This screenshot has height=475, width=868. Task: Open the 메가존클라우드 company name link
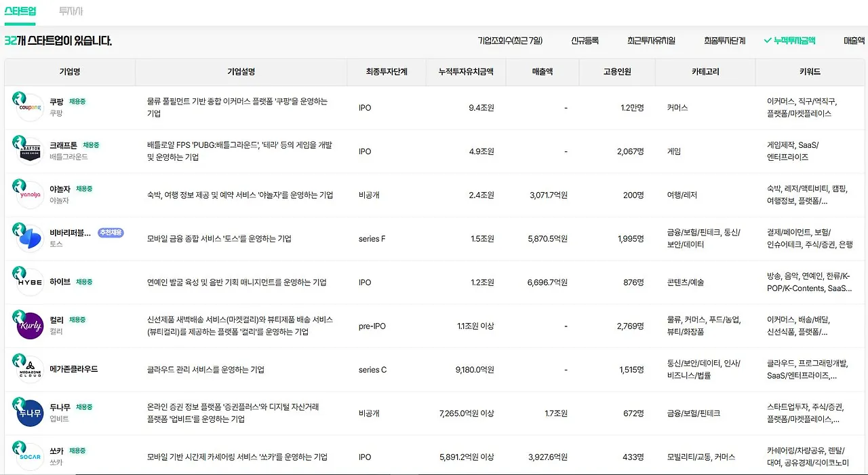click(x=74, y=369)
